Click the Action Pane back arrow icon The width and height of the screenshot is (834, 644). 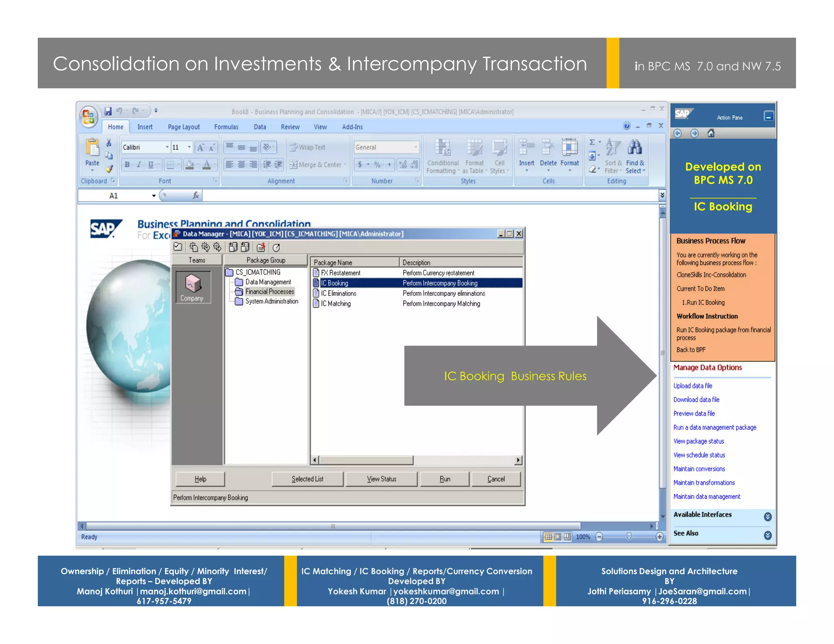(678, 133)
